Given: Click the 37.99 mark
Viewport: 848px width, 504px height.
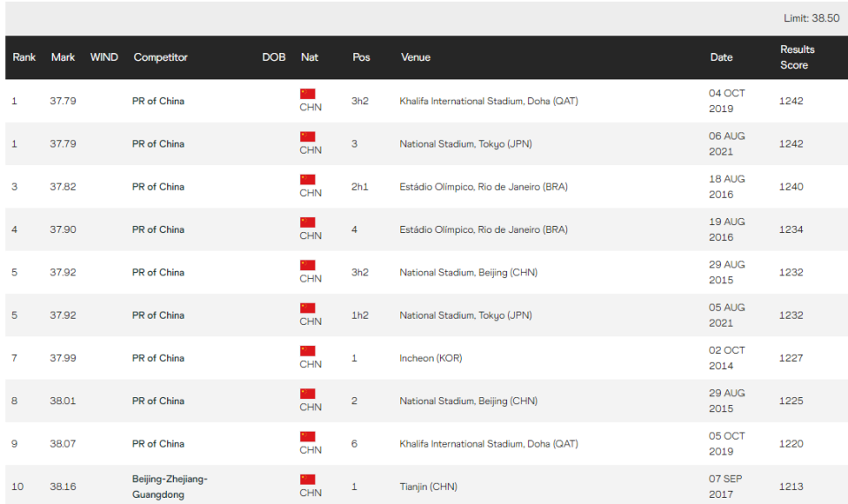Looking at the screenshot, I should point(63,358).
